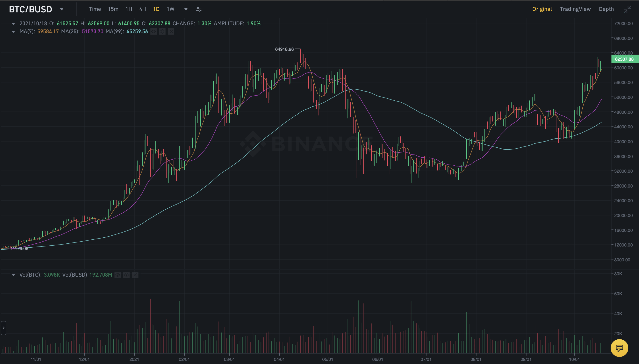Select the 1W interval
The height and width of the screenshot is (364, 639).
[x=170, y=9]
